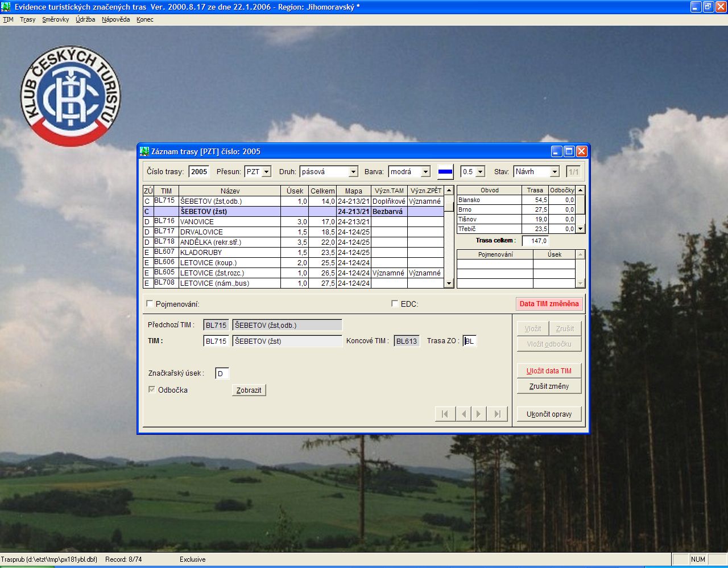Viewport: 728px width, 568px height.
Task: Select the VANOVICE row in the table
Action: coord(230,222)
